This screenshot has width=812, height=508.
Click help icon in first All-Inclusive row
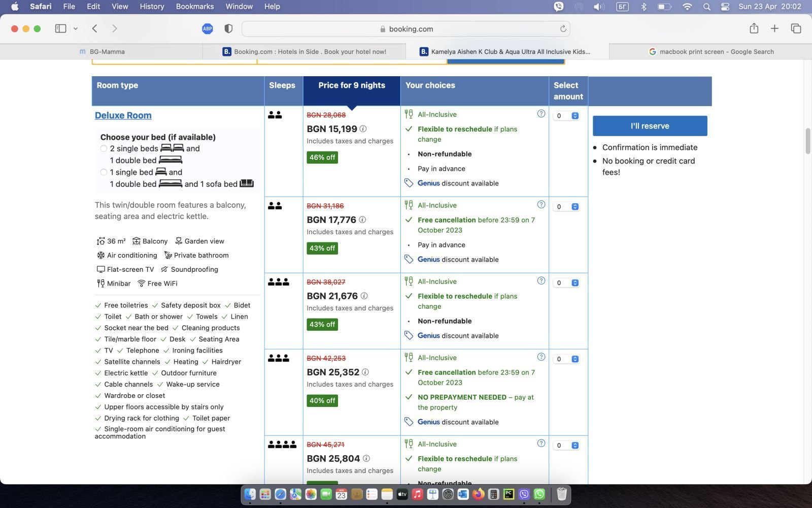pos(541,114)
